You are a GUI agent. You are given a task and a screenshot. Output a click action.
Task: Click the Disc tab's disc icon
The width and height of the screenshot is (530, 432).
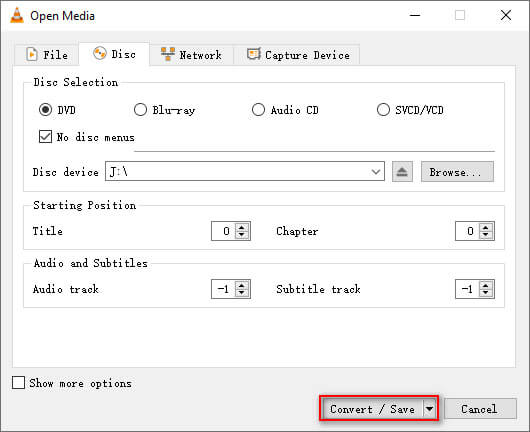(100, 53)
